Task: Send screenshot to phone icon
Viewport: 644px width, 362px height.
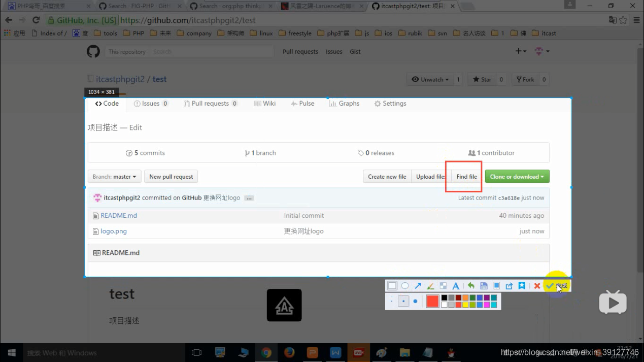Action: coord(496,286)
